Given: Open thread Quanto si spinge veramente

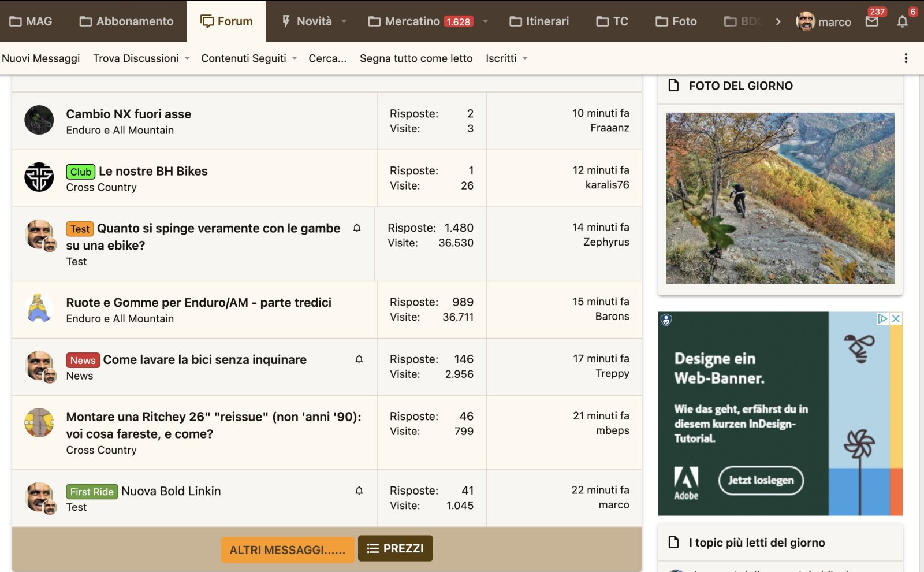Looking at the screenshot, I should [x=203, y=236].
